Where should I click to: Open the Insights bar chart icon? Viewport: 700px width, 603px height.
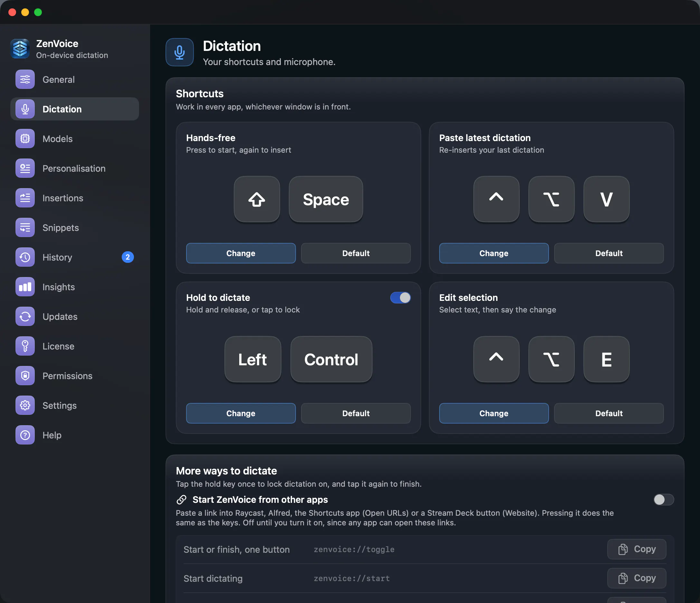click(x=25, y=287)
